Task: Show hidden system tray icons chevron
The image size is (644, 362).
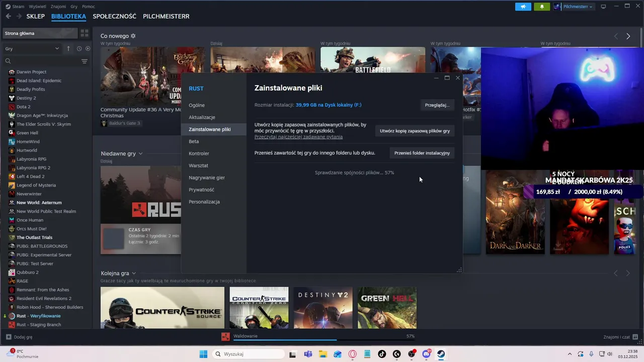Action: tap(570, 354)
